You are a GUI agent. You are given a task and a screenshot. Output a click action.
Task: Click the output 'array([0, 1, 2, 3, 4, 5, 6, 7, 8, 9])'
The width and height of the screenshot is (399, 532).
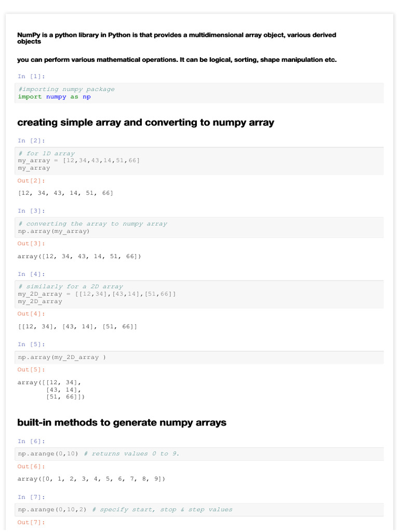coord(91,479)
